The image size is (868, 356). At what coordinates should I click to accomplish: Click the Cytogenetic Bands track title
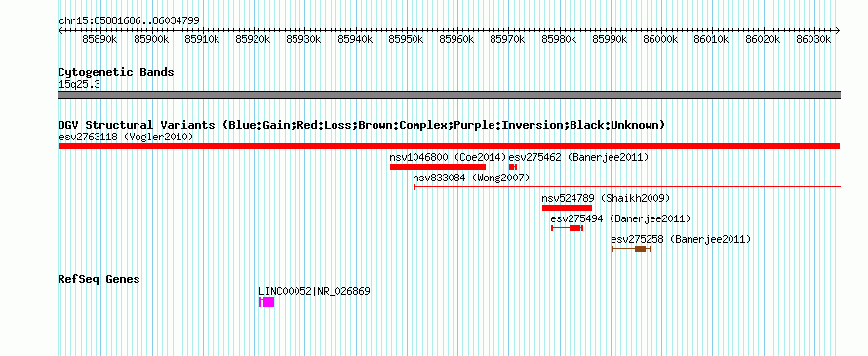pos(116,72)
